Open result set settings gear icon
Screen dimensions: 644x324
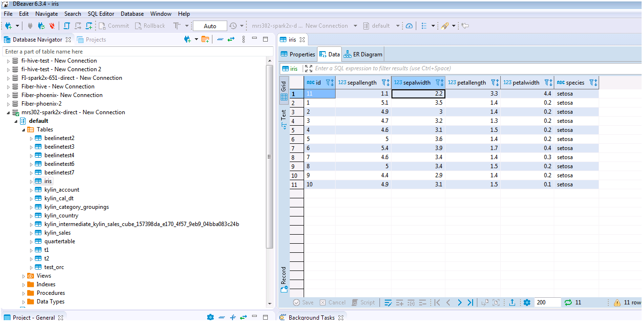pyautogui.click(x=527, y=302)
